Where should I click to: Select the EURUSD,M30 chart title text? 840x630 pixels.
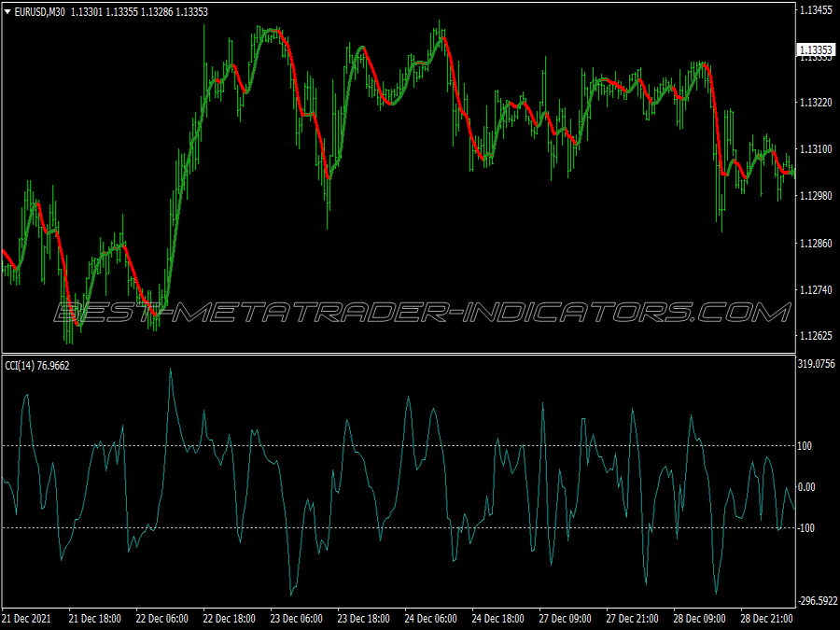tap(39, 12)
